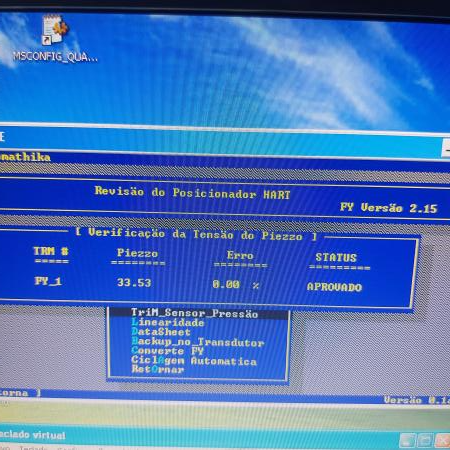Click the STATUS column header

pos(336,258)
